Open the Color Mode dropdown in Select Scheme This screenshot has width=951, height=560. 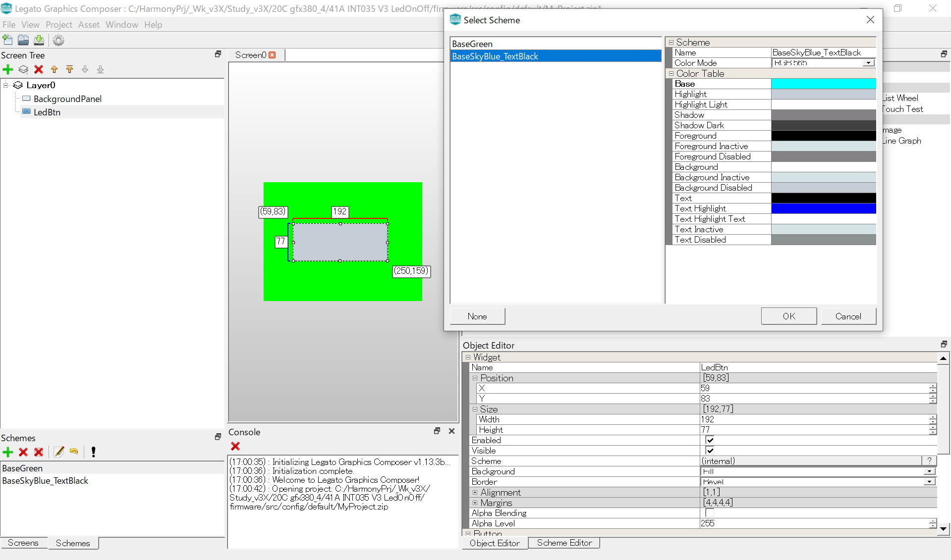click(868, 63)
